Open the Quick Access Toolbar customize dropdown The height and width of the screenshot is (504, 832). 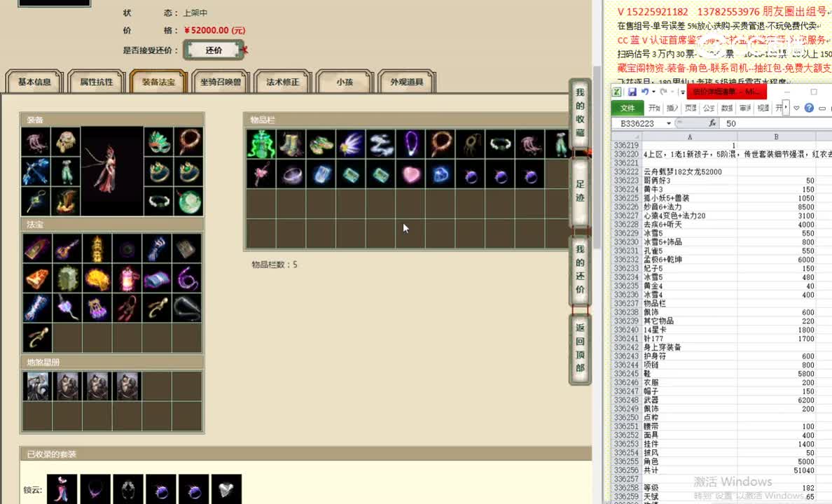coord(683,92)
